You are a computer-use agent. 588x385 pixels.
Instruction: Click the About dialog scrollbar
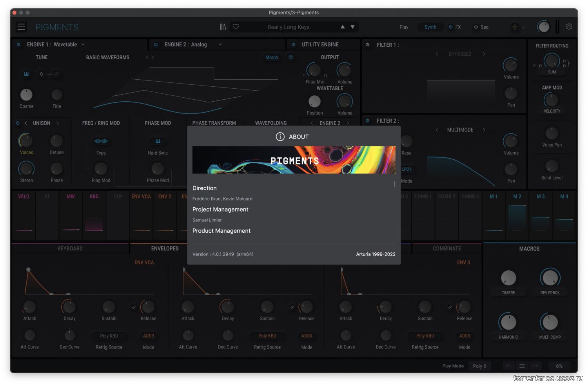(x=394, y=184)
